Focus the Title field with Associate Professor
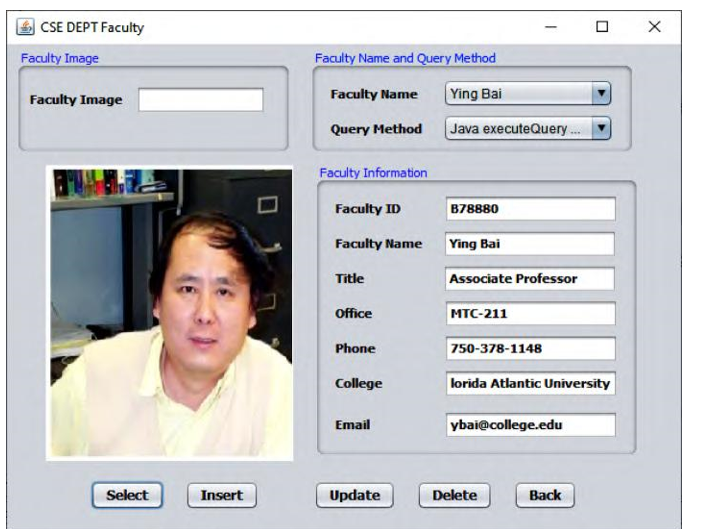The height and width of the screenshot is (529, 705). 530,279
